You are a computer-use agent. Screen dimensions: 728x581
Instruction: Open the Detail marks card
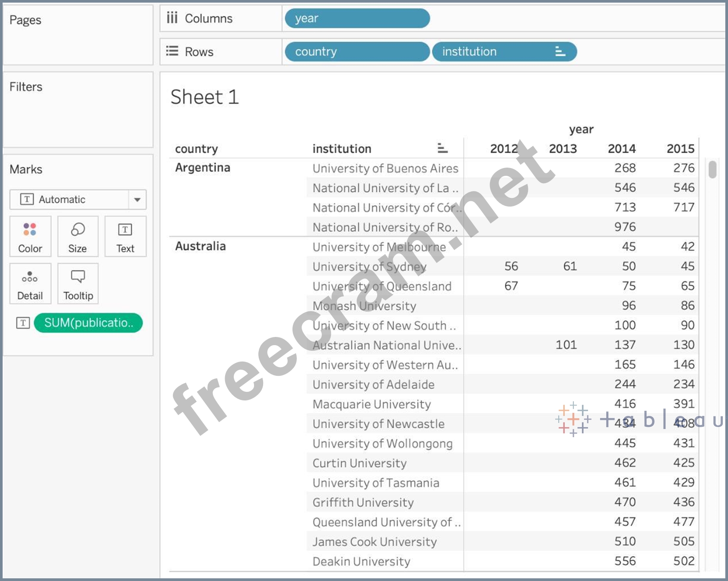(x=30, y=284)
